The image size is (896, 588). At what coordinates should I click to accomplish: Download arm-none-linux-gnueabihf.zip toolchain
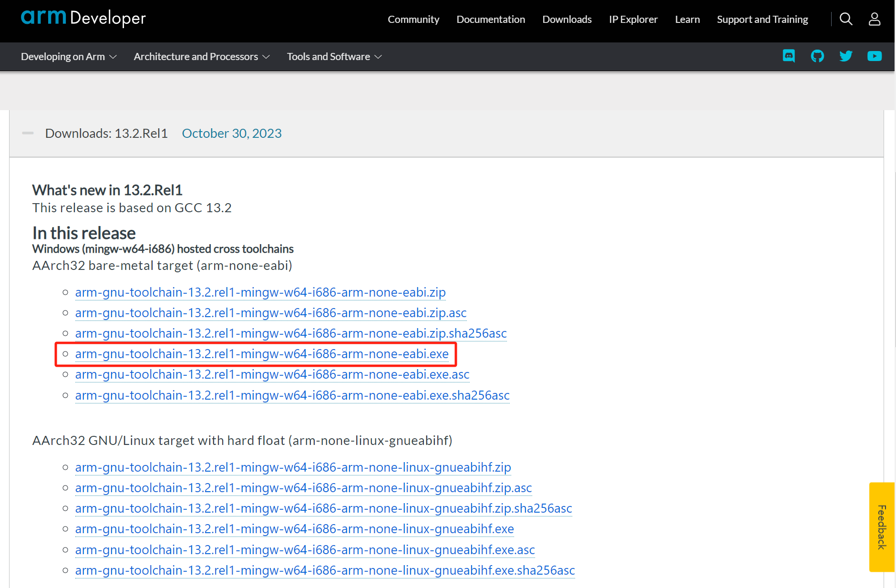(293, 467)
